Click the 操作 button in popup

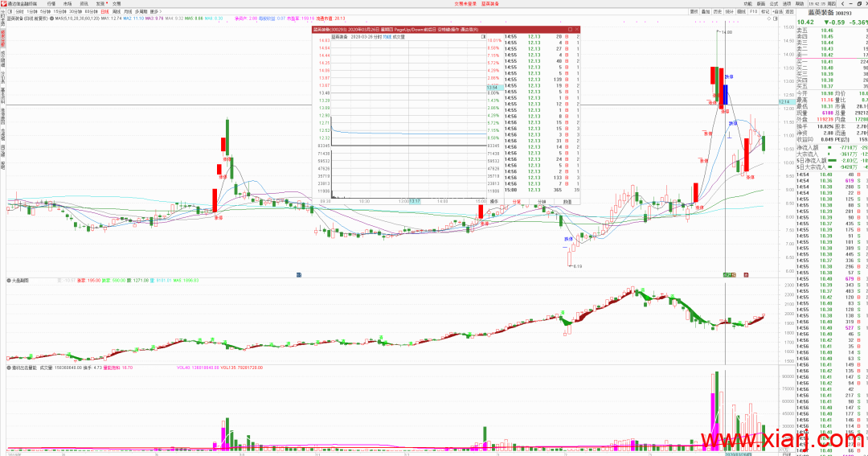pos(494,202)
